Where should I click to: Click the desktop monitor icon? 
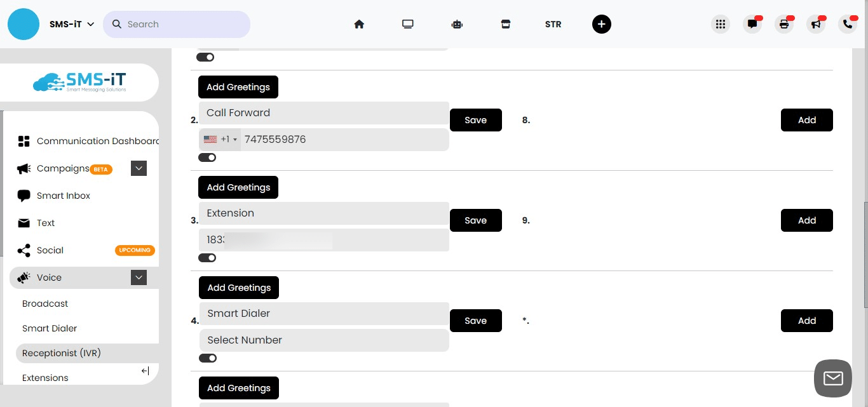[407, 23]
